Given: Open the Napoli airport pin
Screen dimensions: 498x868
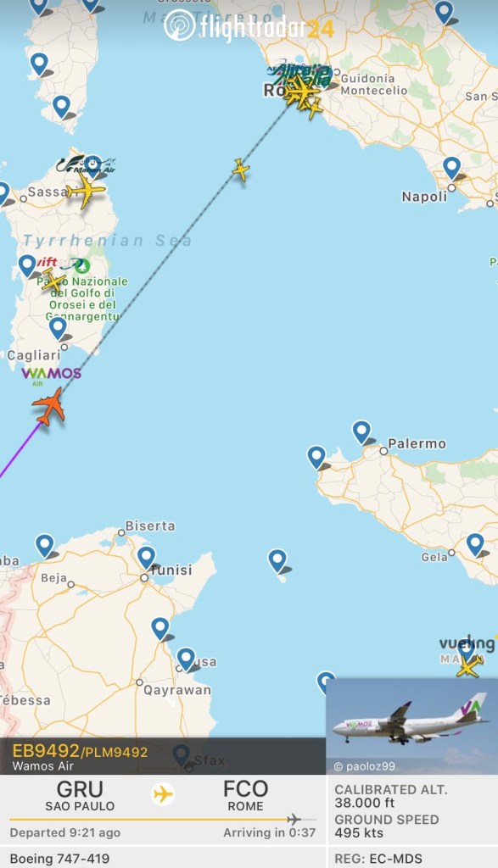Looking at the screenshot, I should click(x=452, y=169).
